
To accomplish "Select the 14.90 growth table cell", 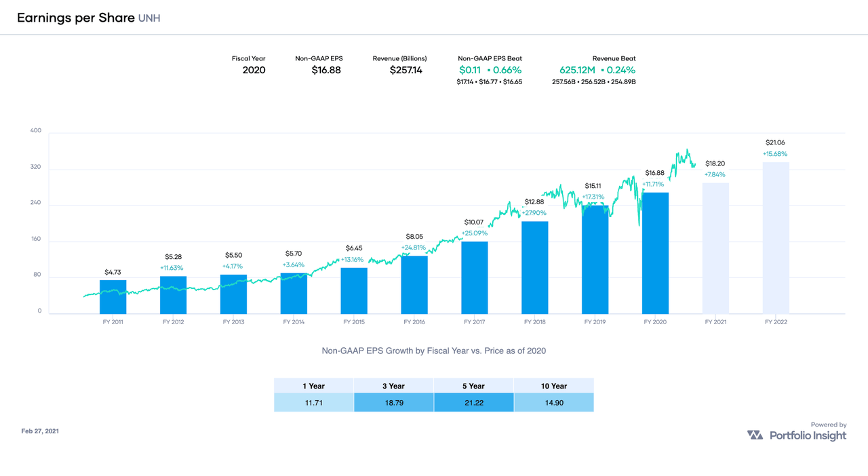I will [x=554, y=403].
